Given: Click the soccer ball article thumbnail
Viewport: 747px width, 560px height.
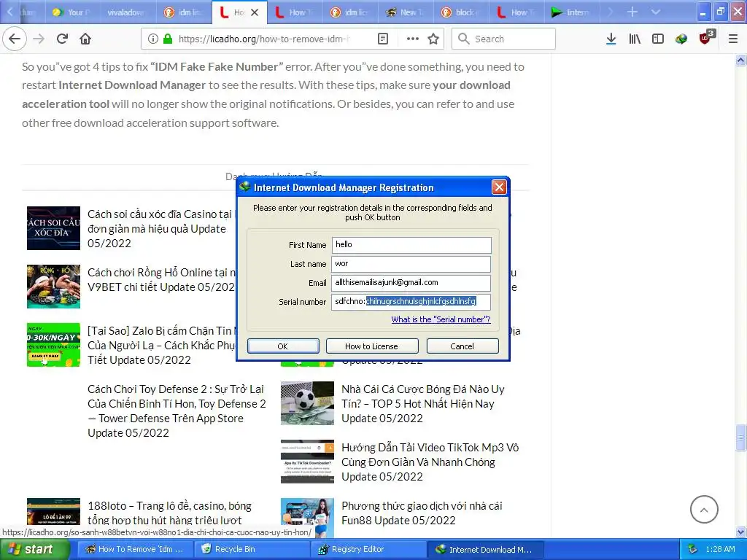Looking at the screenshot, I should [307, 403].
